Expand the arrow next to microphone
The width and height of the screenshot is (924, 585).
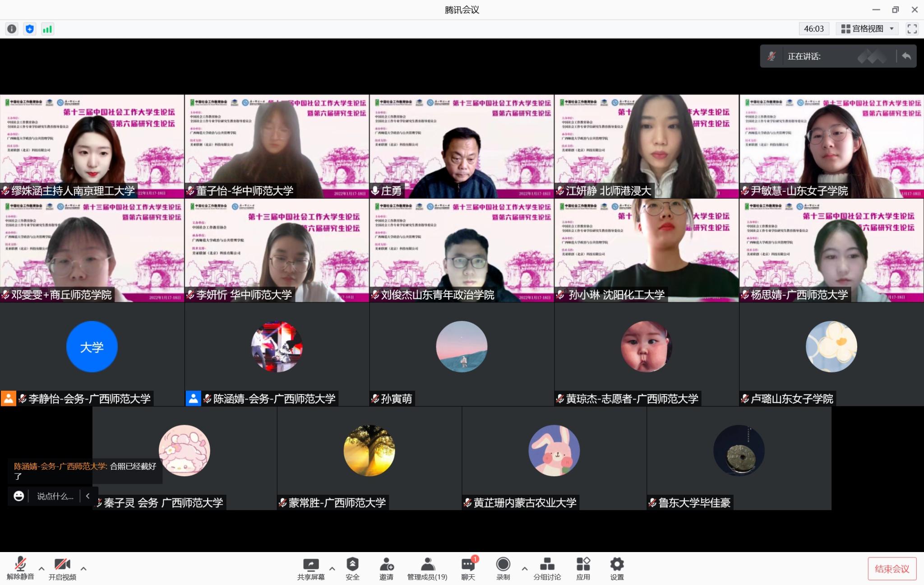pyautogui.click(x=42, y=569)
